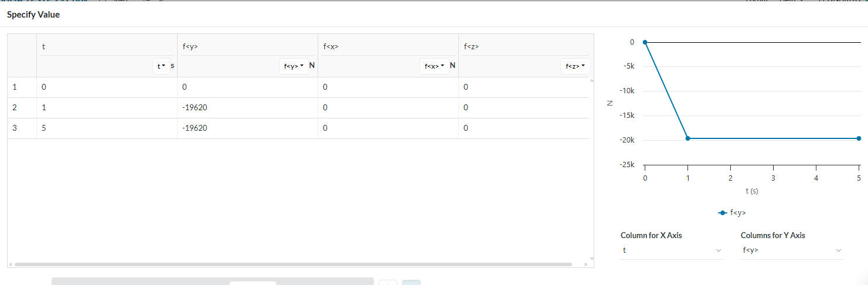Click the f<x> column header label
The image size is (868, 285).
coord(331,46)
